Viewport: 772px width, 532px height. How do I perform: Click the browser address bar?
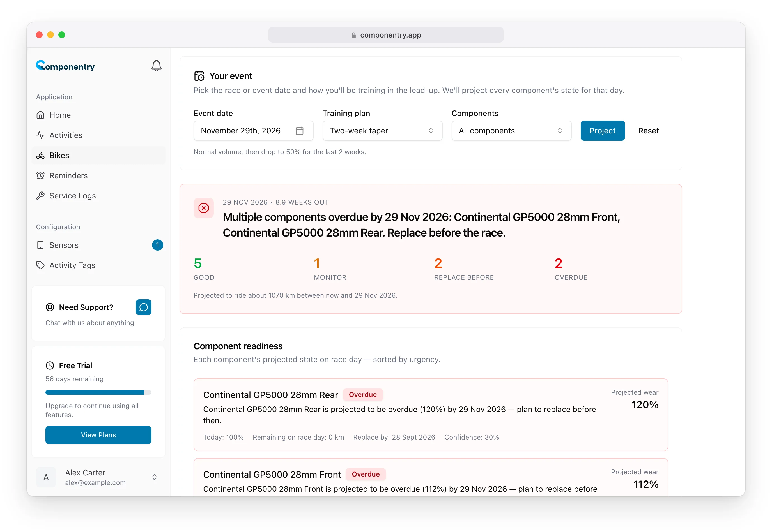click(x=386, y=35)
